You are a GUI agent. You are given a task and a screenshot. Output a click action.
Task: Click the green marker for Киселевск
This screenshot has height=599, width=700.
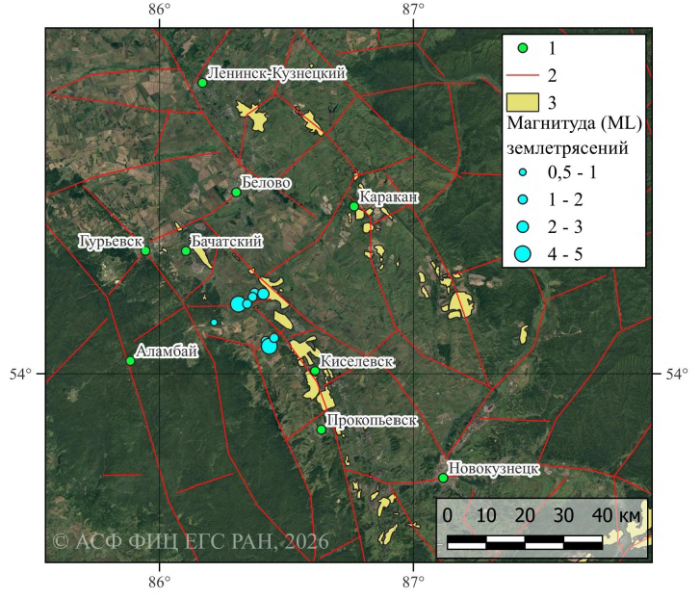click(315, 371)
